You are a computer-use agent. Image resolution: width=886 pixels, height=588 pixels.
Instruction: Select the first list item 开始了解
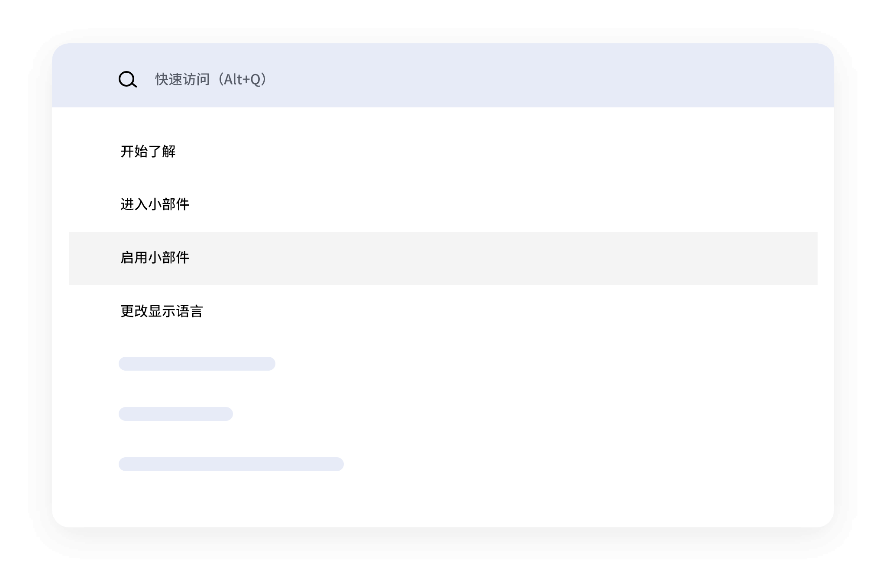coord(148,152)
